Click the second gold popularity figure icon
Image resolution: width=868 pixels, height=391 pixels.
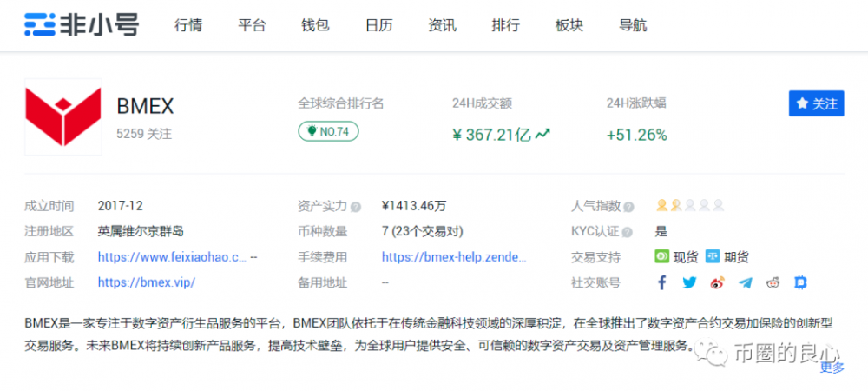(x=676, y=206)
